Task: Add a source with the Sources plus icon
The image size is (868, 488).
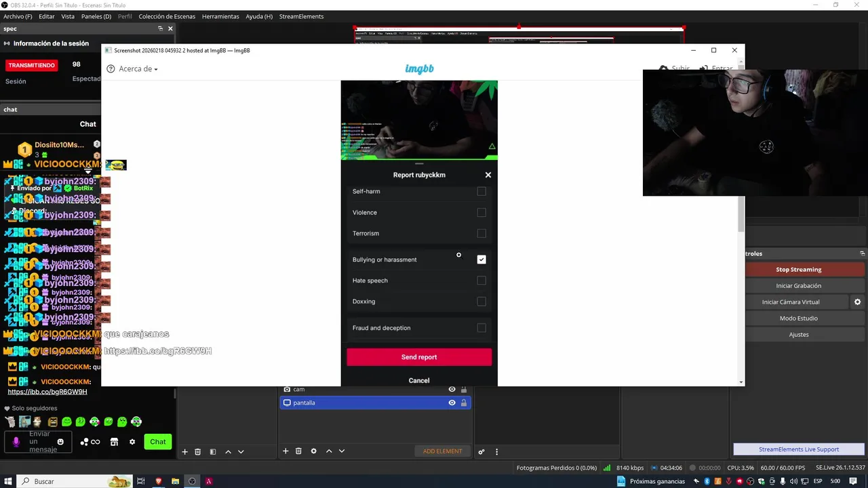Action: click(285, 451)
